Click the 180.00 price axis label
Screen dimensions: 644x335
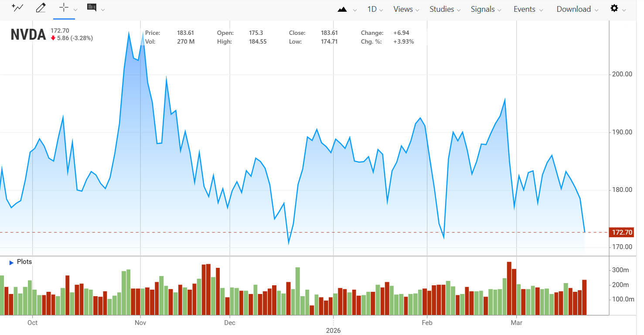coord(622,190)
